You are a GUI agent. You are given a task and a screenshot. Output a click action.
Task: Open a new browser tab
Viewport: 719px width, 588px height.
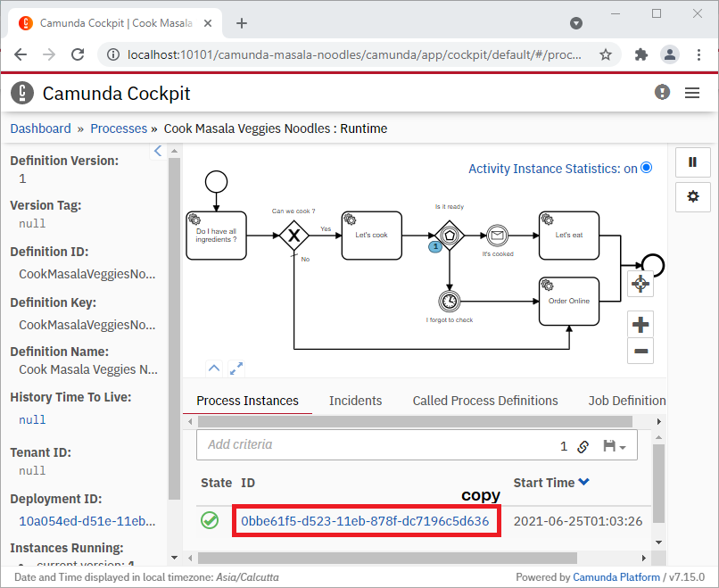tap(242, 23)
